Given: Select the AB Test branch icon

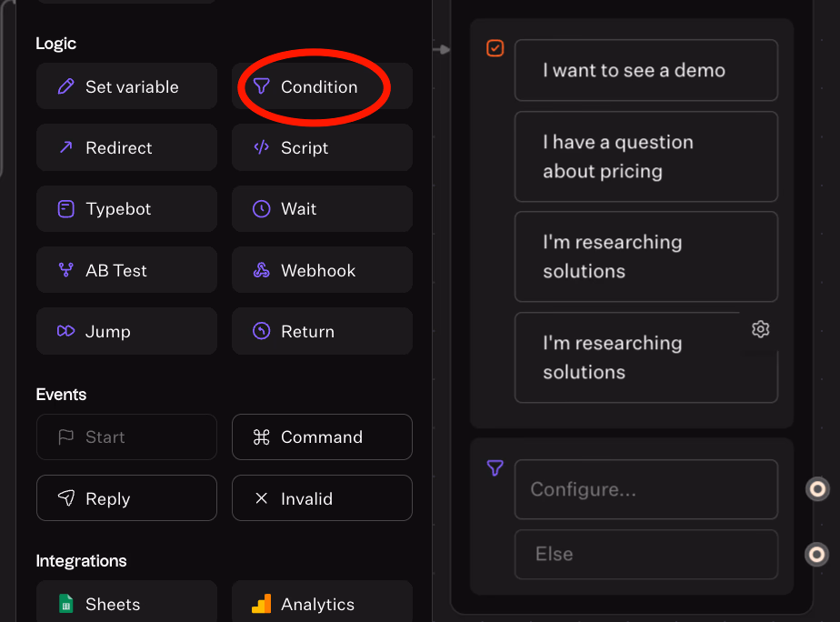Looking at the screenshot, I should click(65, 270).
